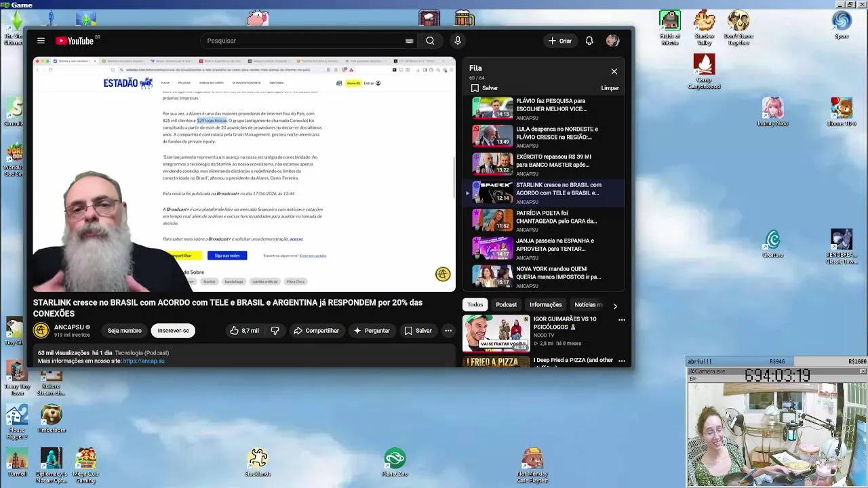This screenshot has width=868, height=488.
Task: Select the Podcast filter chip
Action: [x=506, y=305]
